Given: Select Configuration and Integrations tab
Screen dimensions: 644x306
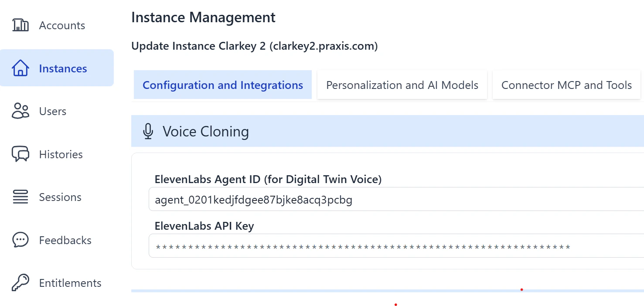Looking at the screenshot, I should pos(223,85).
